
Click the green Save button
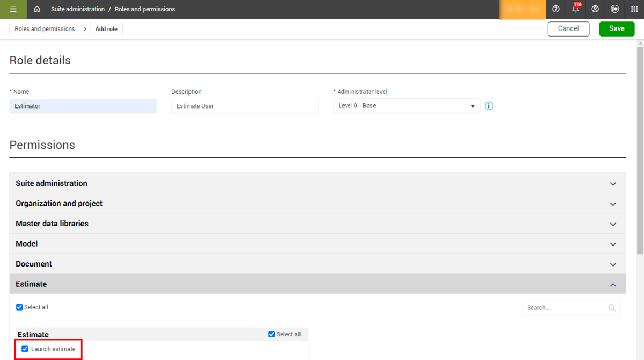click(x=617, y=29)
